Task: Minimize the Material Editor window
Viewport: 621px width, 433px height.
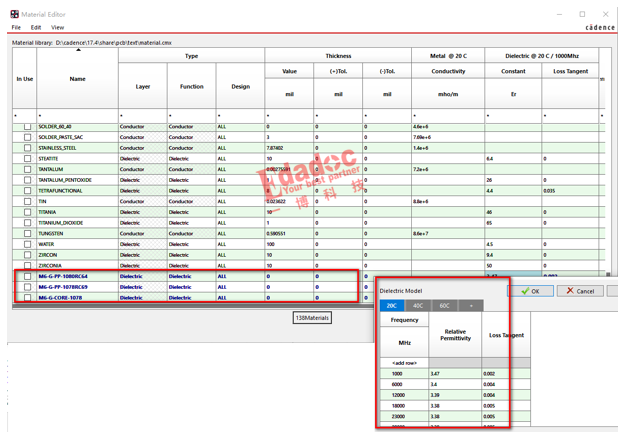Action: click(x=560, y=14)
